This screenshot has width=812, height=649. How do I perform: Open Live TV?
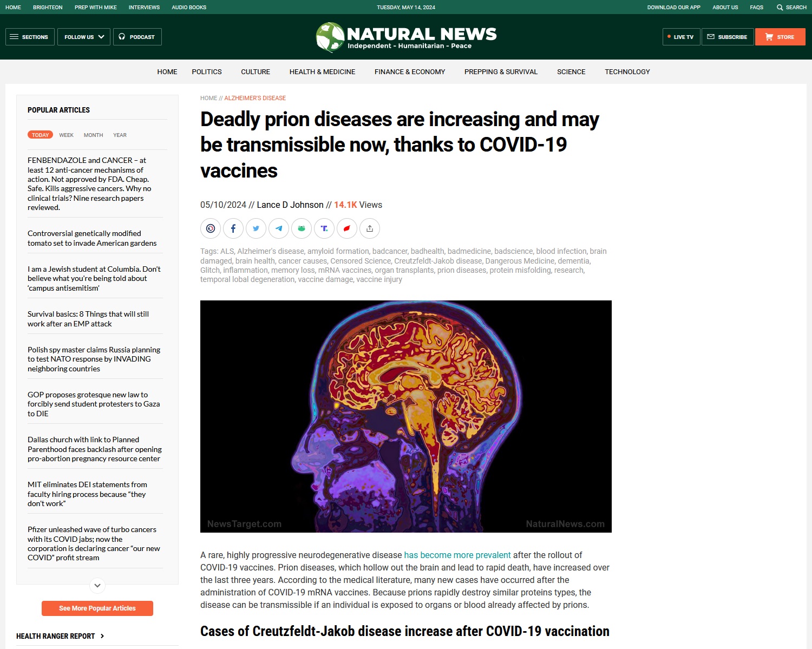pos(681,37)
